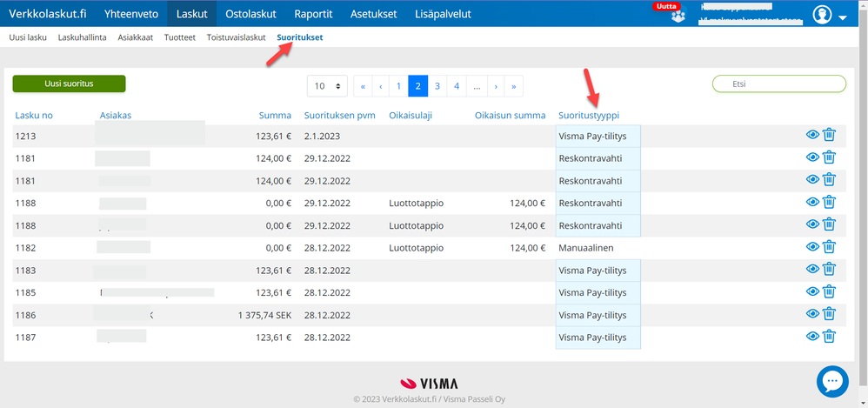
Task: Go to page 1 of payments
Action: tap(398, 86)
